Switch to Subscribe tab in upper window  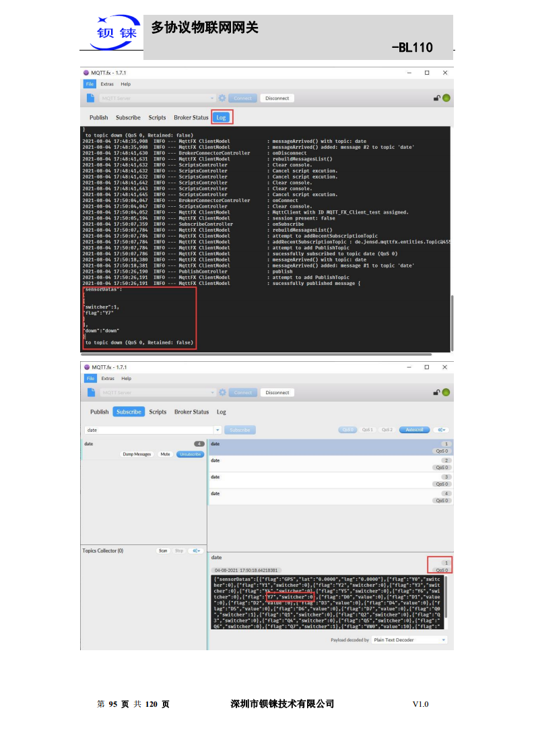coord(128,117)
